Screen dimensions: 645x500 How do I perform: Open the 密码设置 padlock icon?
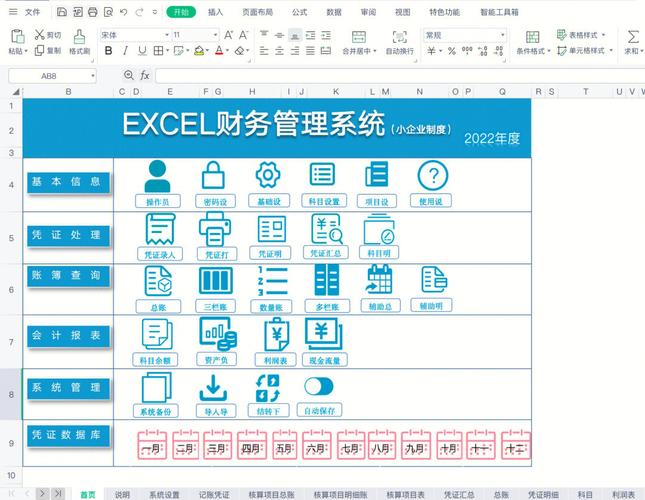coord(213,175)
